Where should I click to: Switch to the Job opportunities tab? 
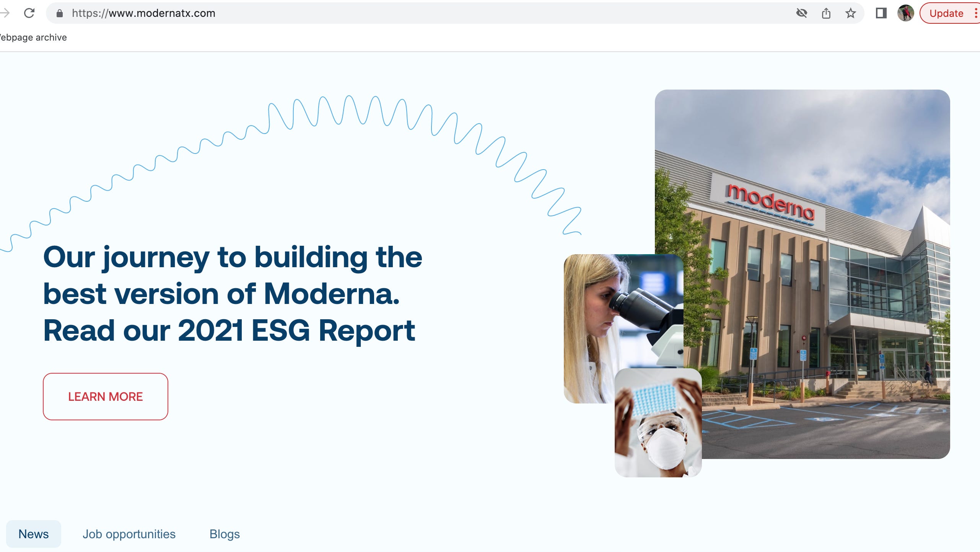pos(129,534)
